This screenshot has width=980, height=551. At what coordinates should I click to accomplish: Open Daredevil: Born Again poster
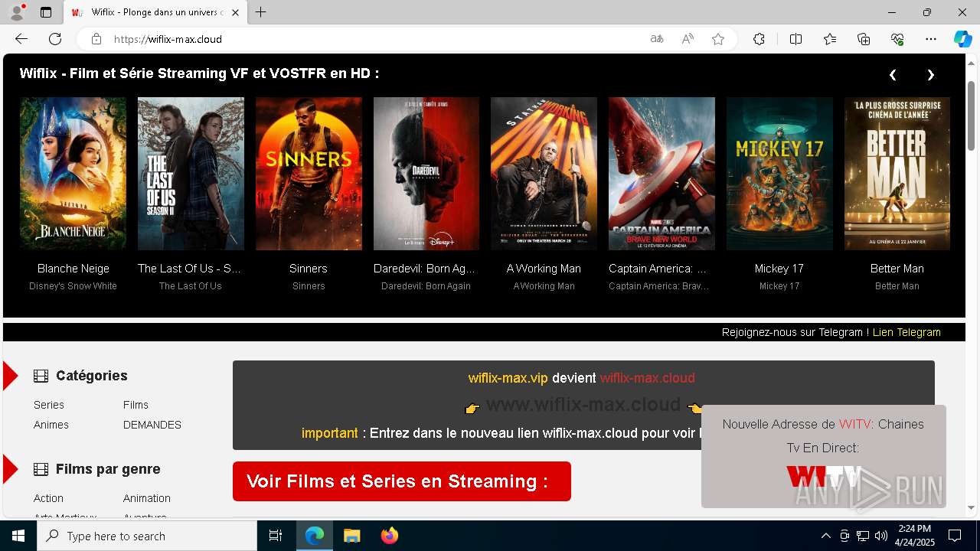tap(426, 174)
